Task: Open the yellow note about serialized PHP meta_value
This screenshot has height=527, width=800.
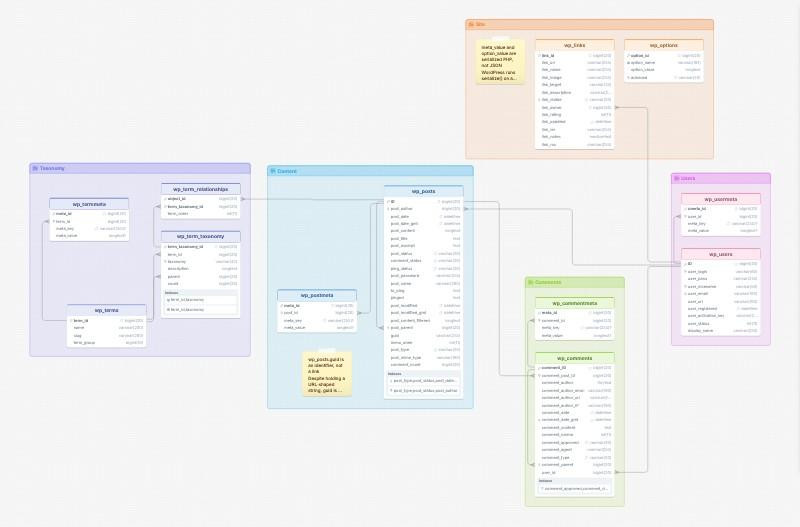Action: click(x=501, y=62)
